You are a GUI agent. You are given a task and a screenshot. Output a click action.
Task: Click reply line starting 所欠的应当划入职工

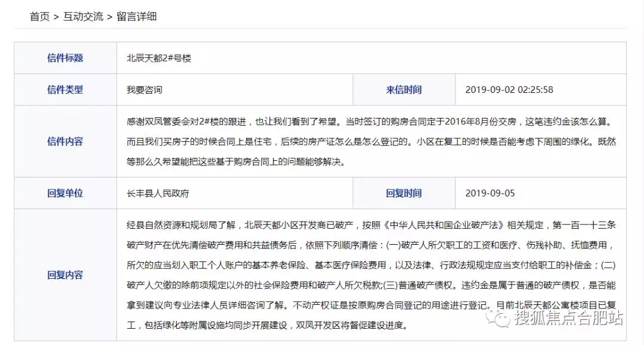[371, 265]
